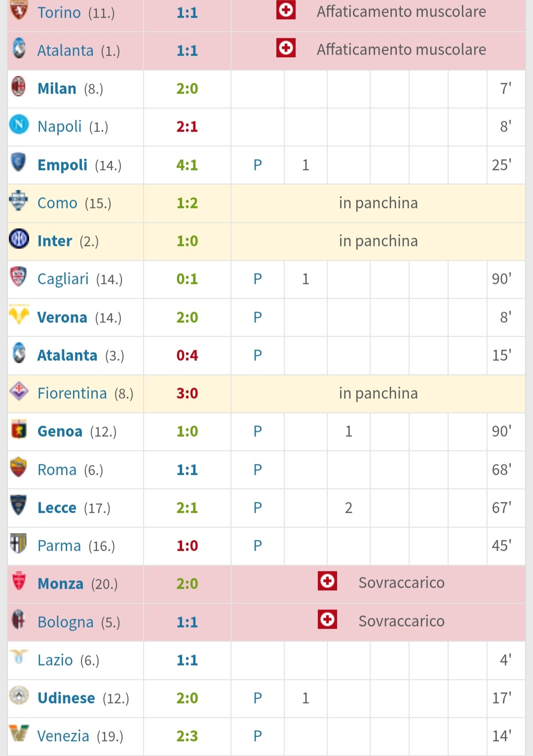Image resolution: width=533 pixels, height=756 pixels.
Task: Click the Fiorentina club crest icon
Action: click(x=19, y=392)
